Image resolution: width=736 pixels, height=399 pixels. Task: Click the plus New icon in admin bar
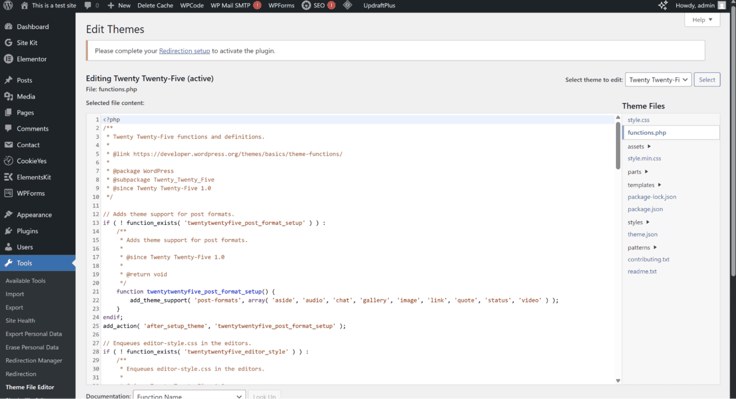pos(111,6)
